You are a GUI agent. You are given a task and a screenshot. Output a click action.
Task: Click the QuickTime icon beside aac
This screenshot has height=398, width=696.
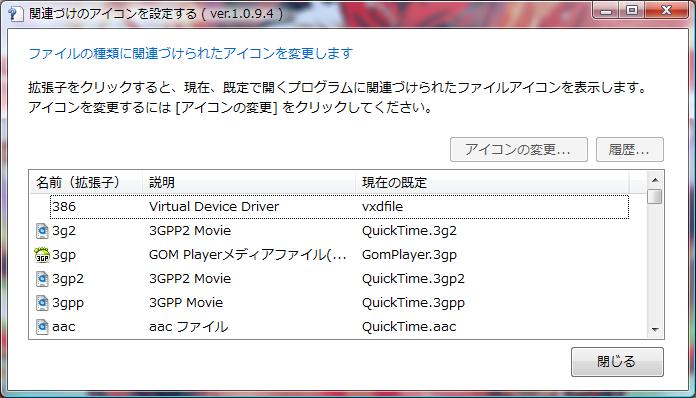42,327
